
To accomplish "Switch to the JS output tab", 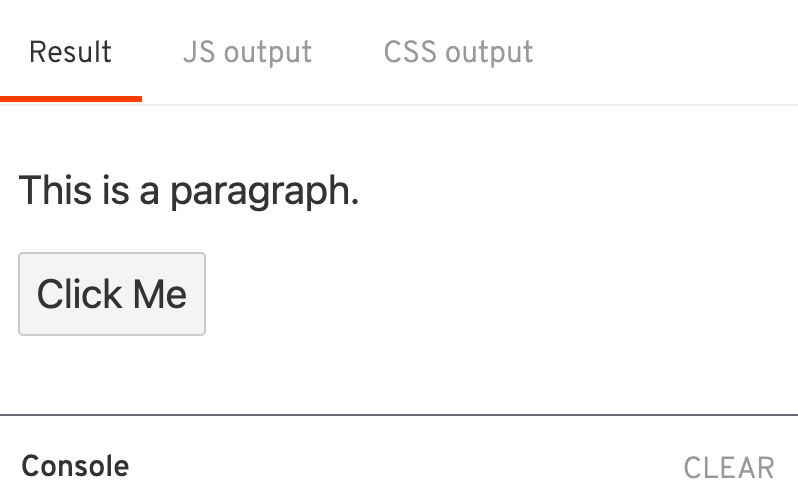I will click(247, 52).
